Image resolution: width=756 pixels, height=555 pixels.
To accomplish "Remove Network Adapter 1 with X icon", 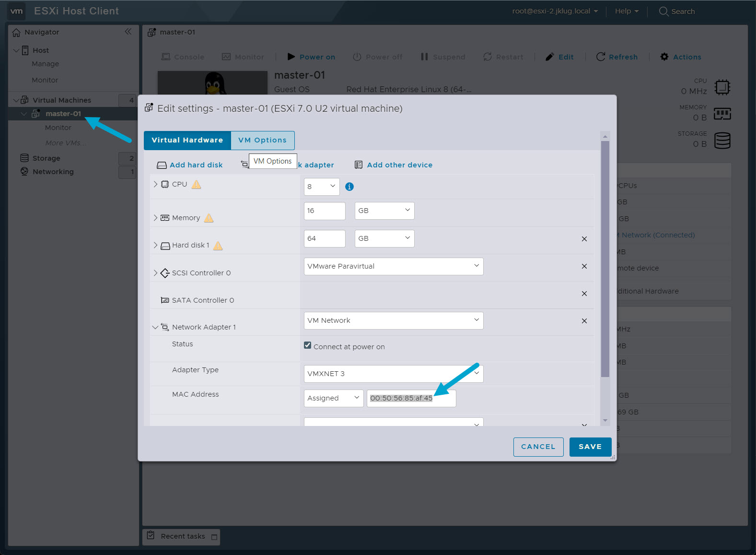I will tap(584, 321).
